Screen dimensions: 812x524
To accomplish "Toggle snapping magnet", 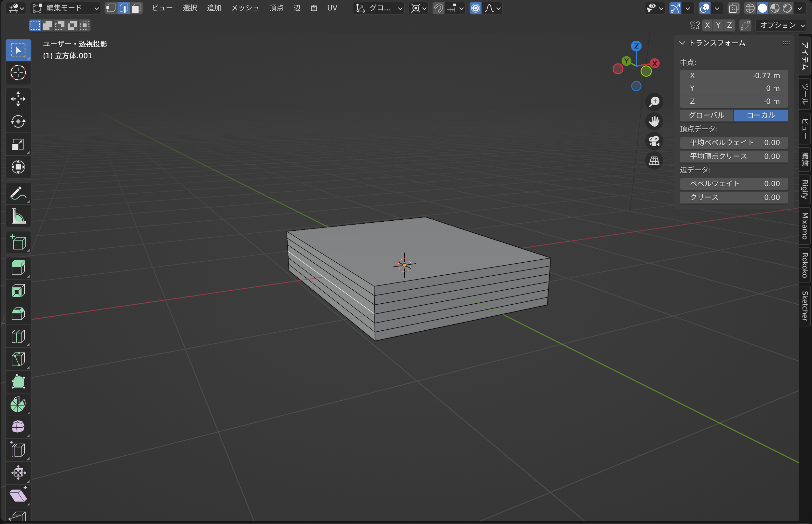I will click(x=439, y=8).
